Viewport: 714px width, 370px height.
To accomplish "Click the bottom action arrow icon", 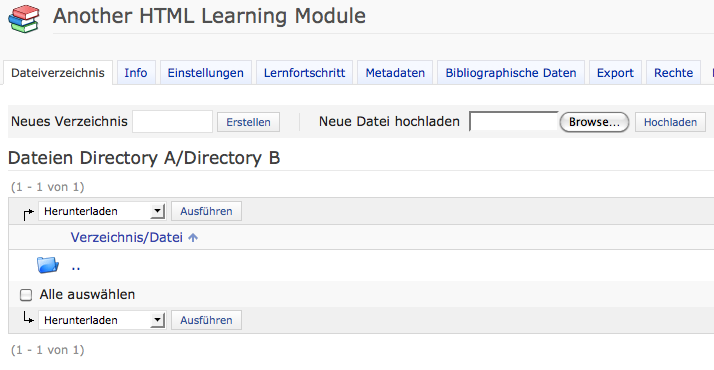I will [x=28, y=318].
